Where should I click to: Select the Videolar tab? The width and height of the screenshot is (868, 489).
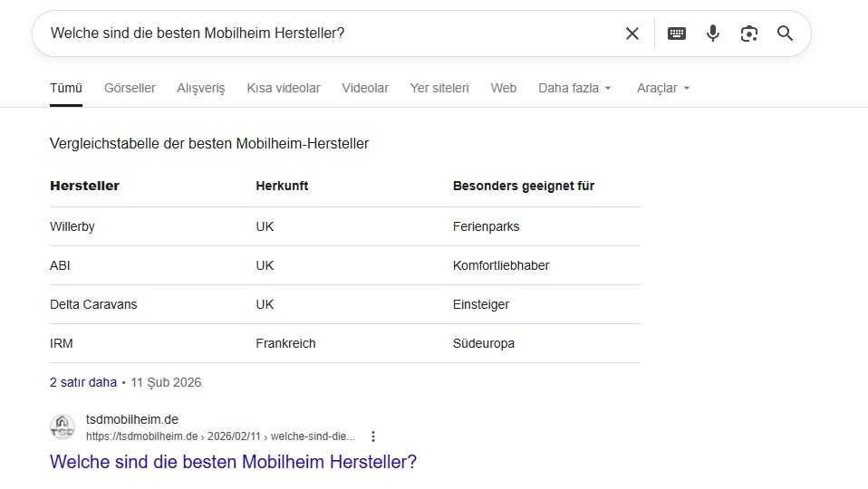pyautogui.click(x=365, y=88)
